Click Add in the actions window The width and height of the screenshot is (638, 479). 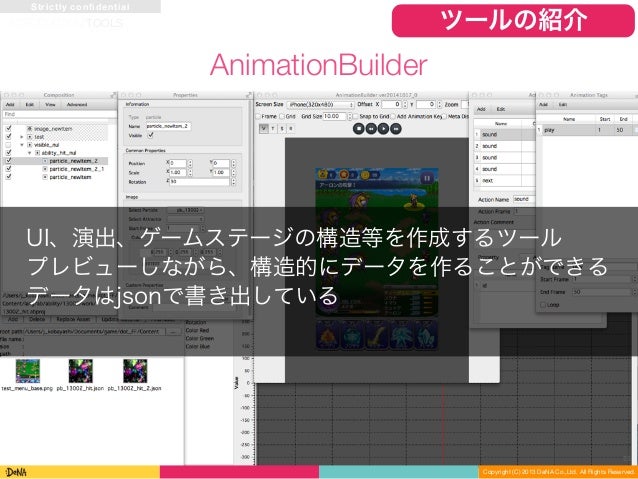point(481,109)
